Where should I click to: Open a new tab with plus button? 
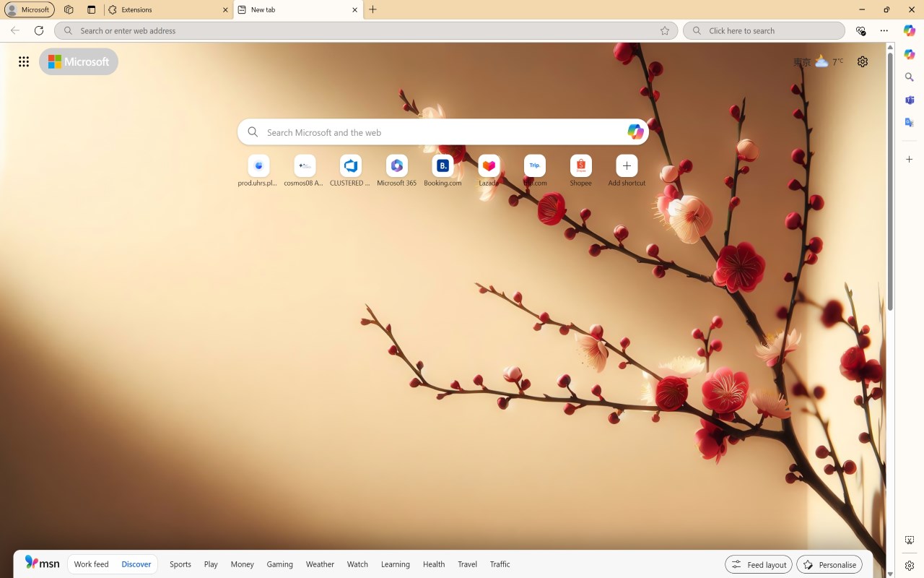click(373, 10)
